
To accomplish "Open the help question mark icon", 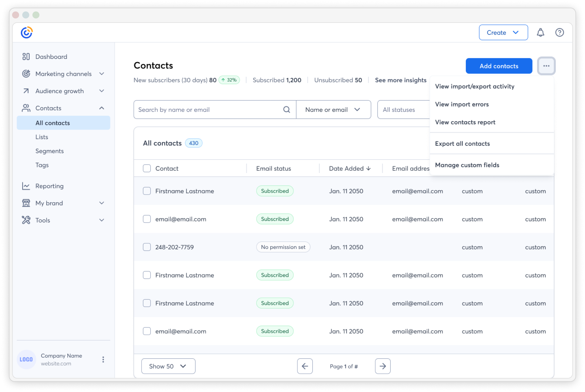I will click(x=560, y=32).
